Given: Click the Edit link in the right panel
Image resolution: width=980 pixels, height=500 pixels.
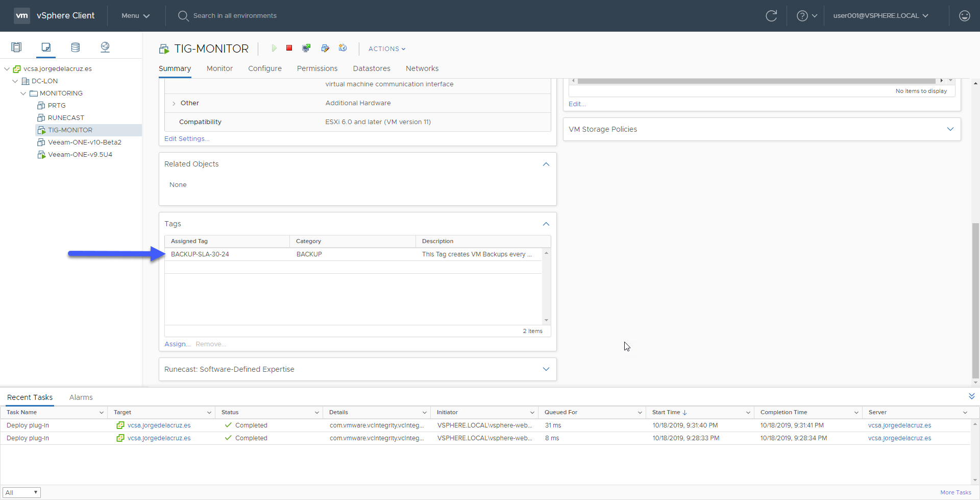Looking at the screenshot, I should click(577, 104).
